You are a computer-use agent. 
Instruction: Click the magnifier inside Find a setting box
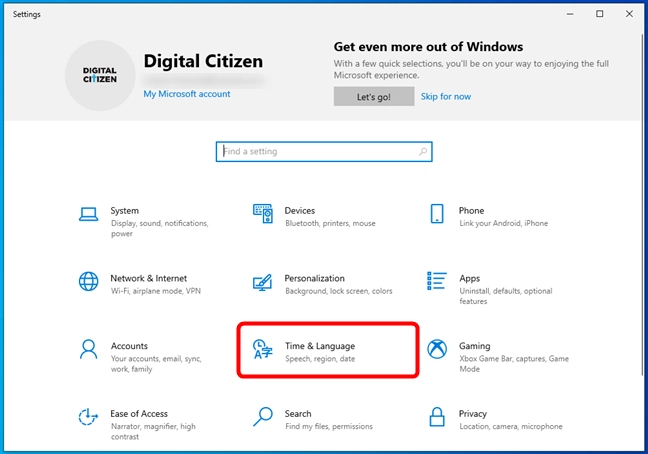coord(423,152)
